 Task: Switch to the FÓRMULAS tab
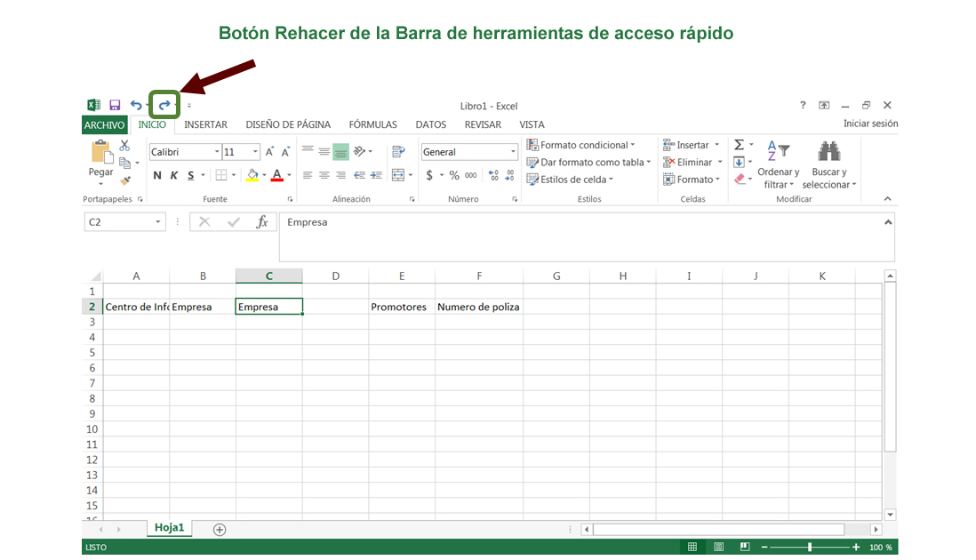tap(372, 125)
